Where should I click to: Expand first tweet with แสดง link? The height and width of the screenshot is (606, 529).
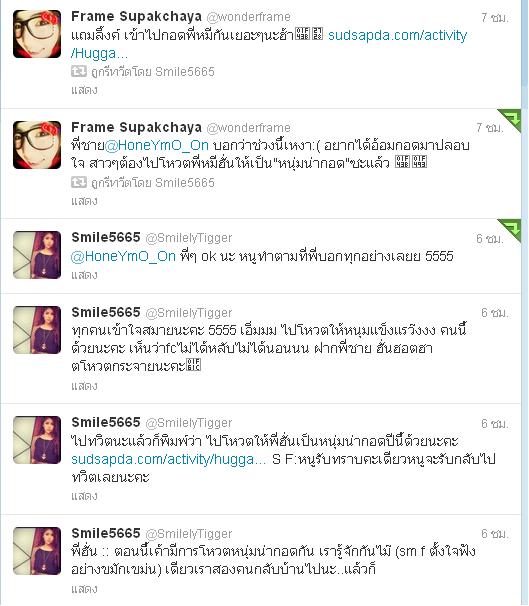coord(84,90)
